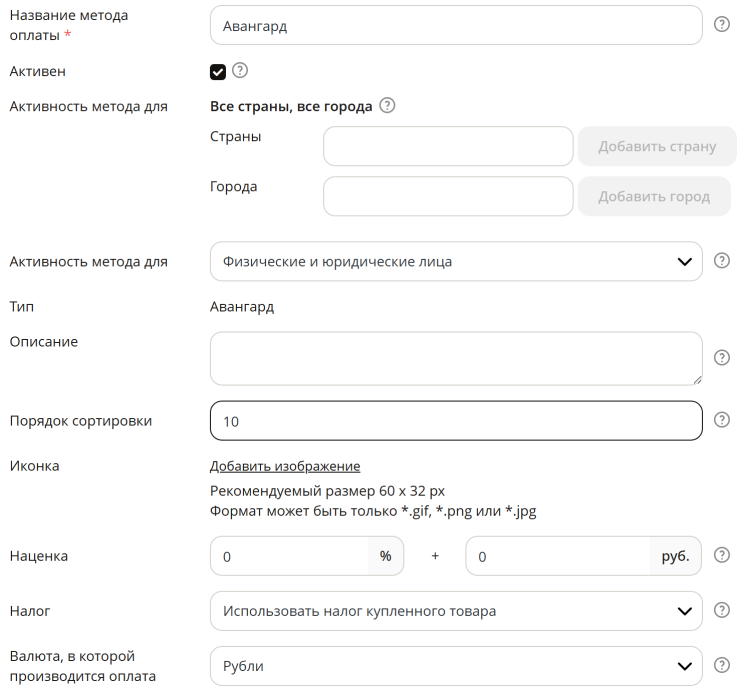Click the Порядок сортировки field with 10
Screen dimensions: 740x694
tap(456, 421)
